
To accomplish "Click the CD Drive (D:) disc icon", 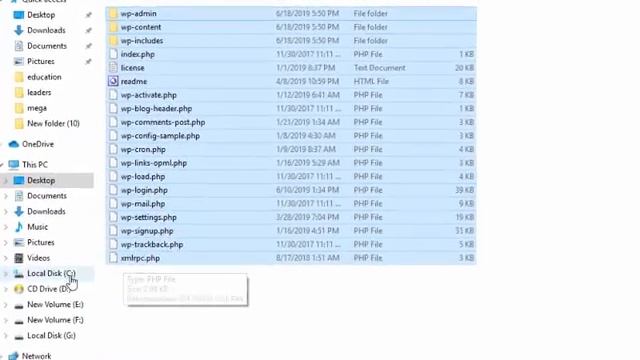I will point(19,289).
